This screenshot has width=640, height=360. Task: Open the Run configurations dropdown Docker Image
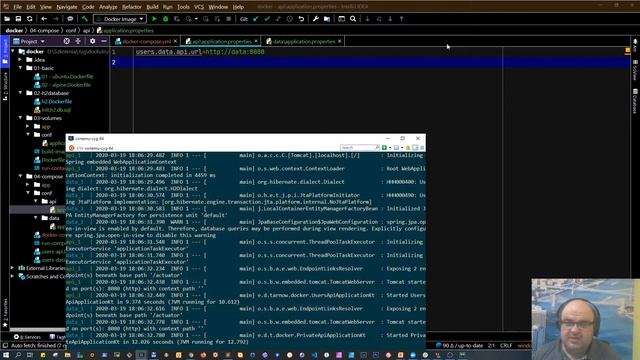pos(120,19)
